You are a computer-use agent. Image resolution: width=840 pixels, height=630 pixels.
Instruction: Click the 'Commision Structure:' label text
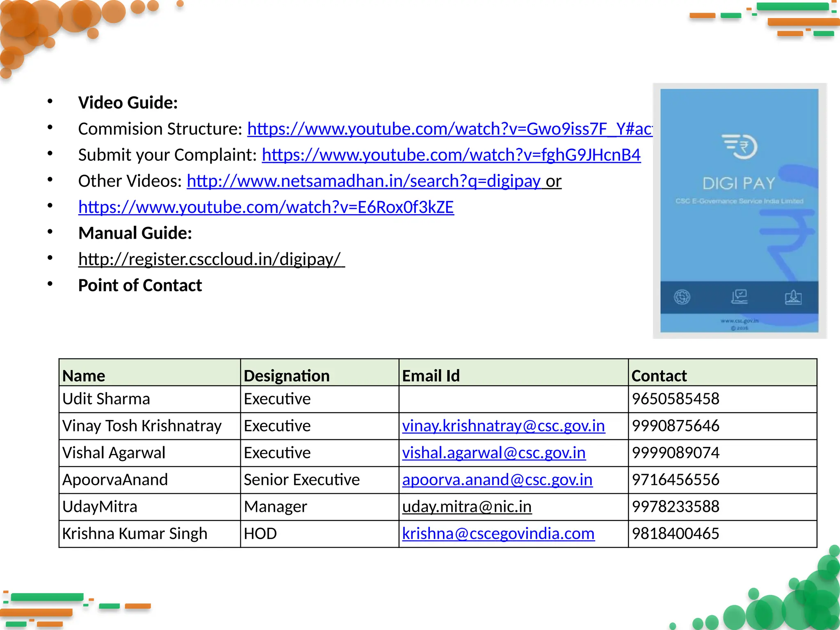pyautogui.click(x=160, y=129)
